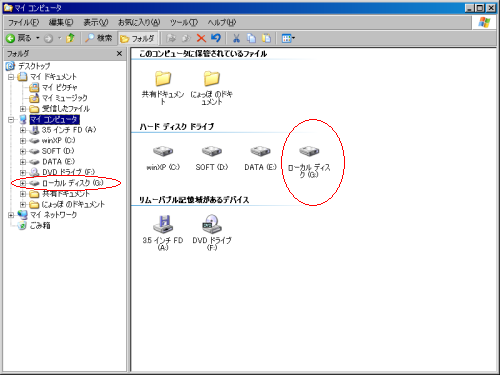Close the Folders side pane
The width and height of the screenshot is (500, 375).
tap(119, 54)
